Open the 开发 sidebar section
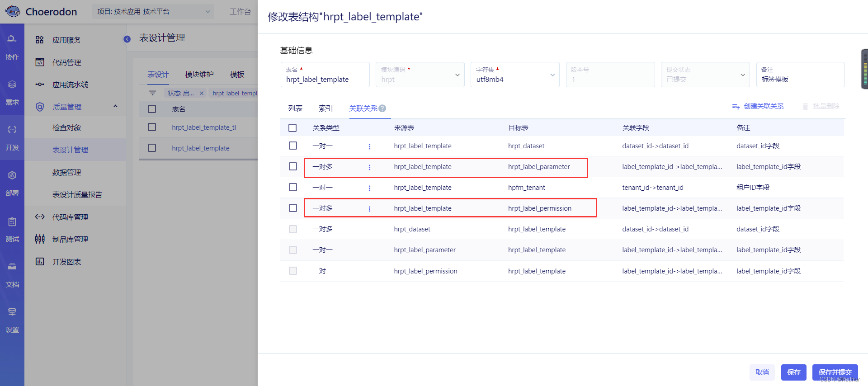The image size is (868, 386). [x=12, y=138]
